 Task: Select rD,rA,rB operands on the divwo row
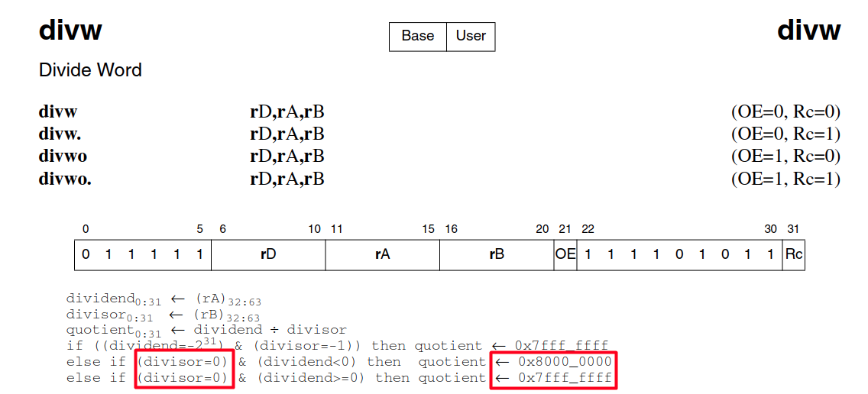[287, 157]
